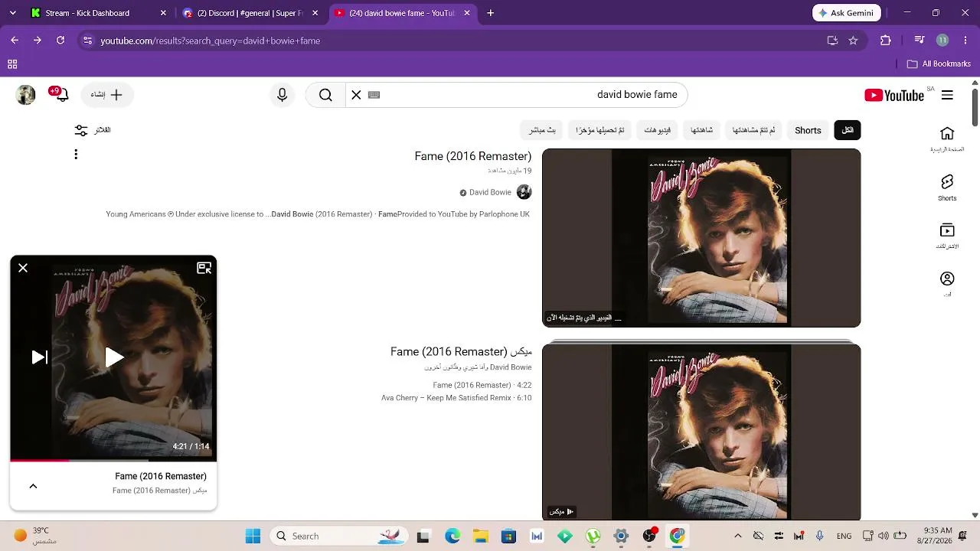The height and width of the screenshot is (551, 980).
Task: Open the David Bowie channel name link
Action: pos(490,192)
